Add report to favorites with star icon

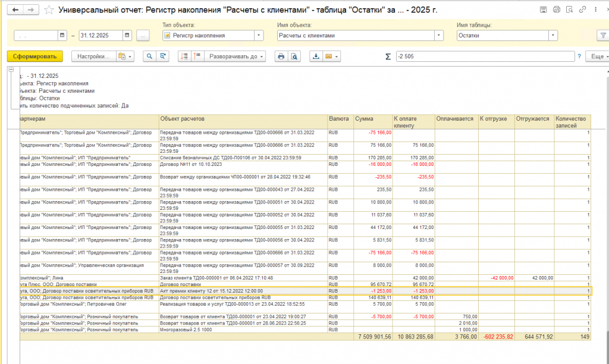click(49, 10)
